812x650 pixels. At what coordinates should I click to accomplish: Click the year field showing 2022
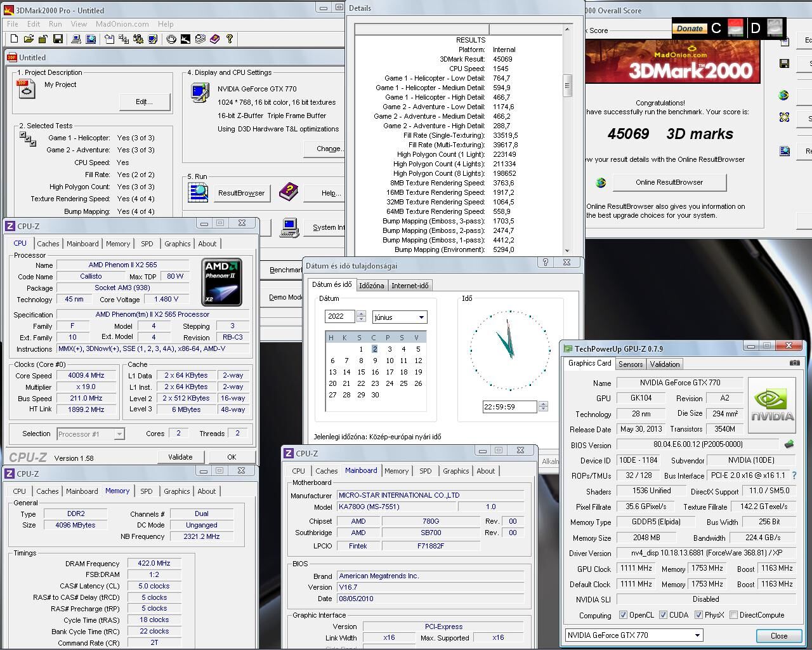tap(340, 316)
